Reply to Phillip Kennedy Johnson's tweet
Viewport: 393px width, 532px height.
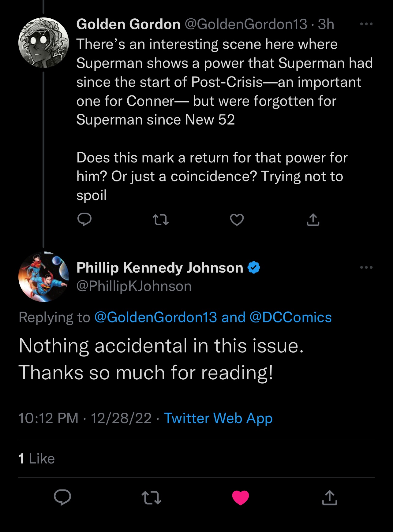click(62, 497)
